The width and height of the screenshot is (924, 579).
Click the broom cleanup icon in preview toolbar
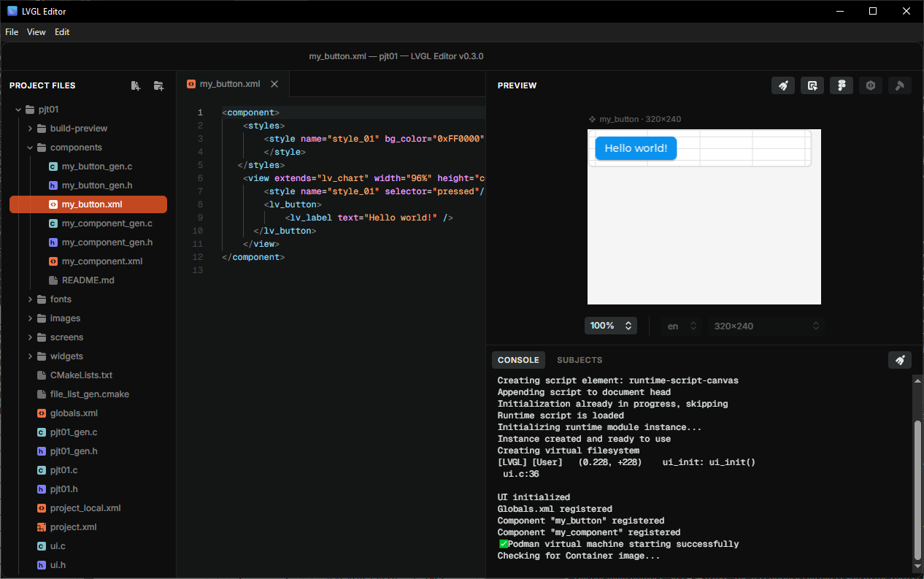tap(783, 85)
